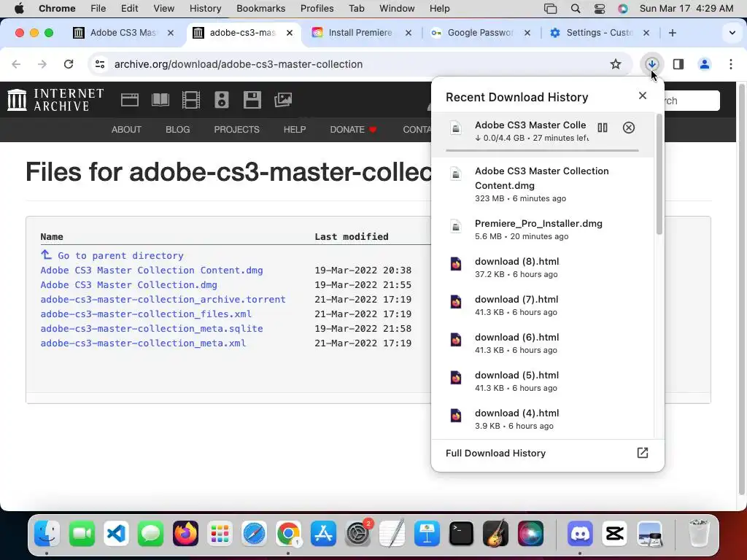Open the DONATE navigation link
Viewport: 747px width, 560px height.
[x=353, y=130]
